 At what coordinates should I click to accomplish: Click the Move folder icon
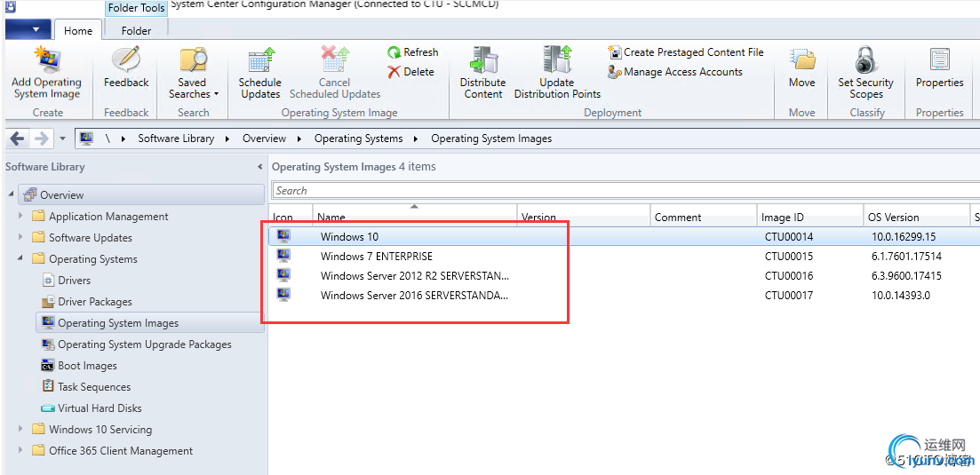pos(802,59)
